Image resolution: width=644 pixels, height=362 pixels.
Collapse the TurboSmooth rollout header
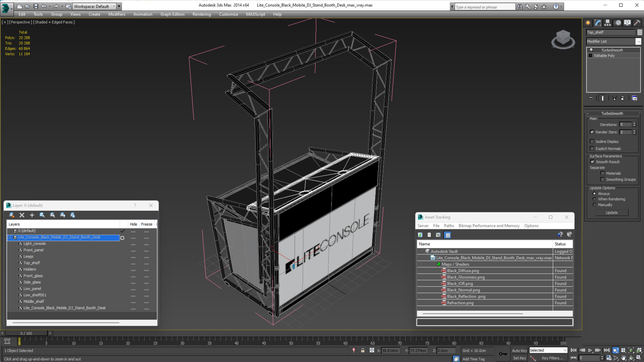[x=612, y=113]
